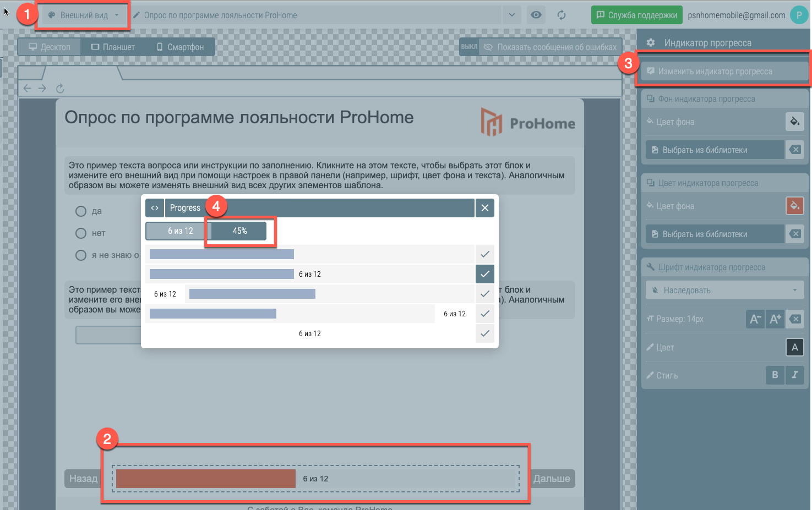
Task: Switch to Планшет preview tab
Action: [113, 47]
